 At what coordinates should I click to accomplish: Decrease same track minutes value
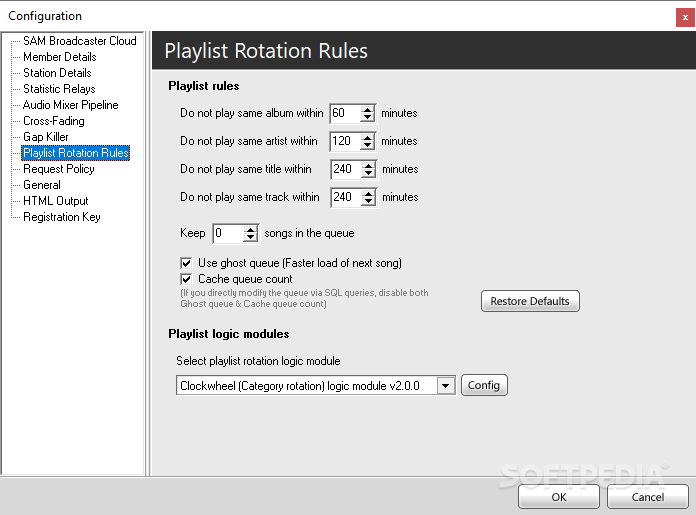pos(368,202)
